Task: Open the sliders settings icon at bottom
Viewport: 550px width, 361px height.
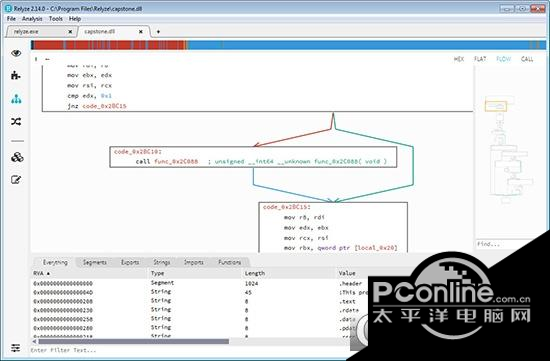Action: (x=15, y=348)
